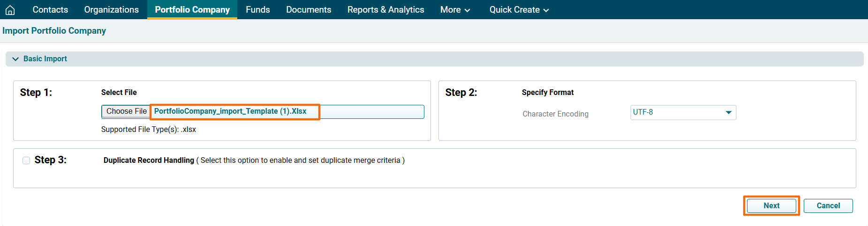The width and height of the screenshot is (868, 226).
Task: Go to Reports & Analytics
Action: [385, 10]
